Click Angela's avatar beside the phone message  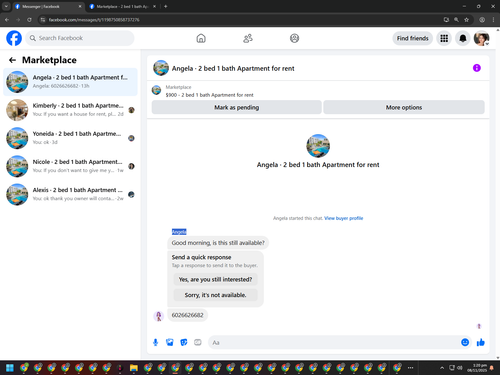pyautogui.click(x=158, y=316)
